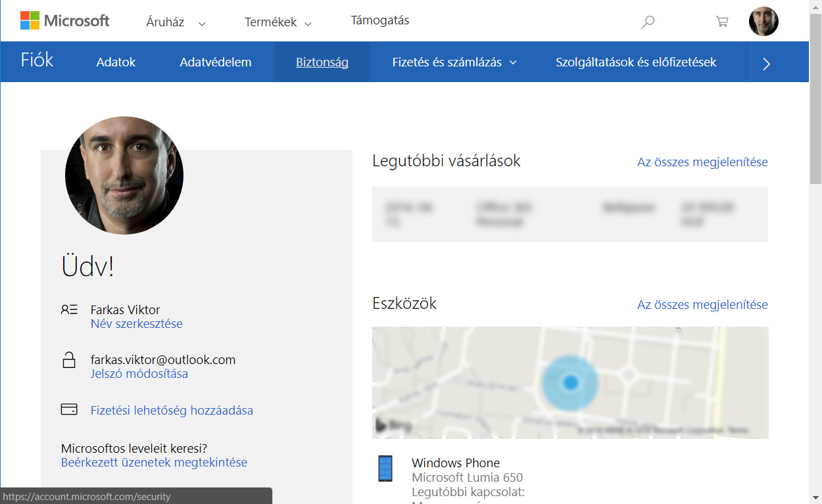Click the credit card icon
Image resolution: width=822 pixels, height=504 pixels.
click(69, 410)
